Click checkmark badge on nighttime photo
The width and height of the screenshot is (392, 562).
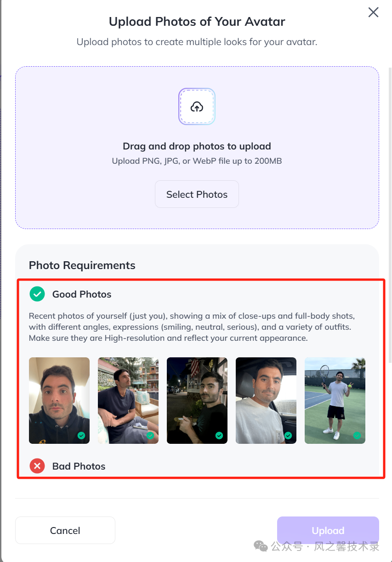point(219,436)
